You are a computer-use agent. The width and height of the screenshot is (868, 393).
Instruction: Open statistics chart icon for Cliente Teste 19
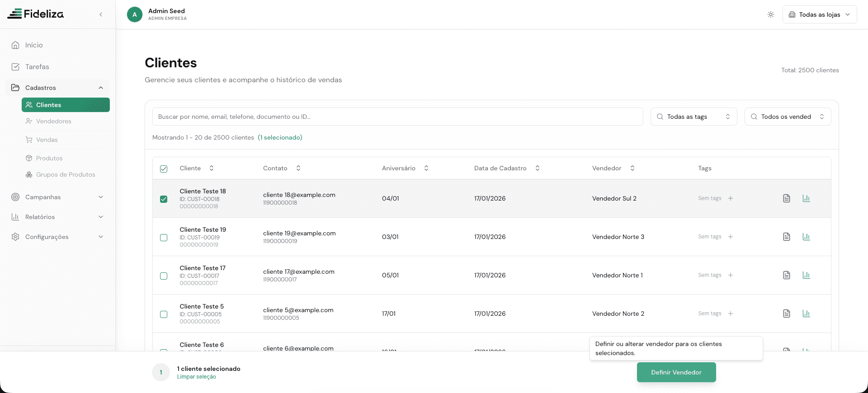[806, 237]
